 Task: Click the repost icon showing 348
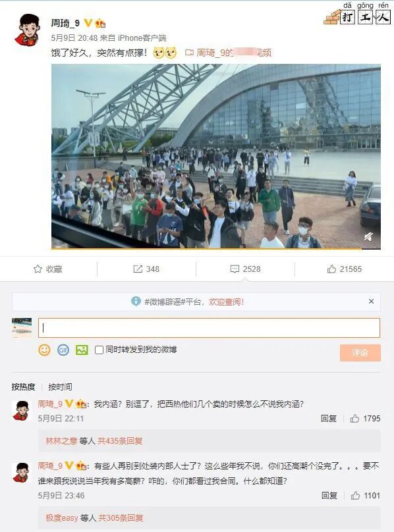(138, 269)
